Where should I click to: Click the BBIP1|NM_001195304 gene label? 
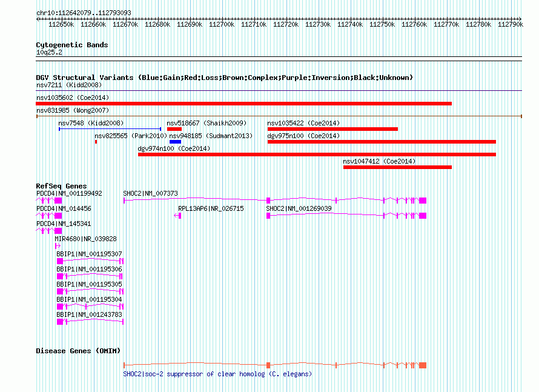[x=90, y=299]
